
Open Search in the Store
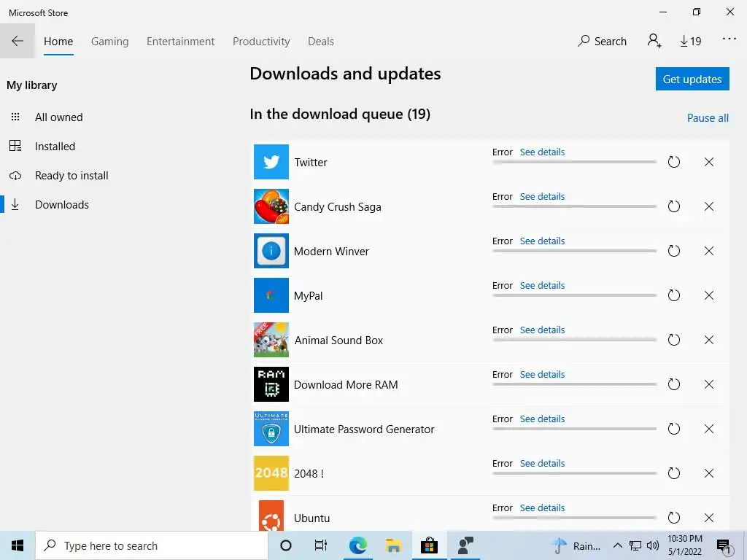click(x=602, y=42)
